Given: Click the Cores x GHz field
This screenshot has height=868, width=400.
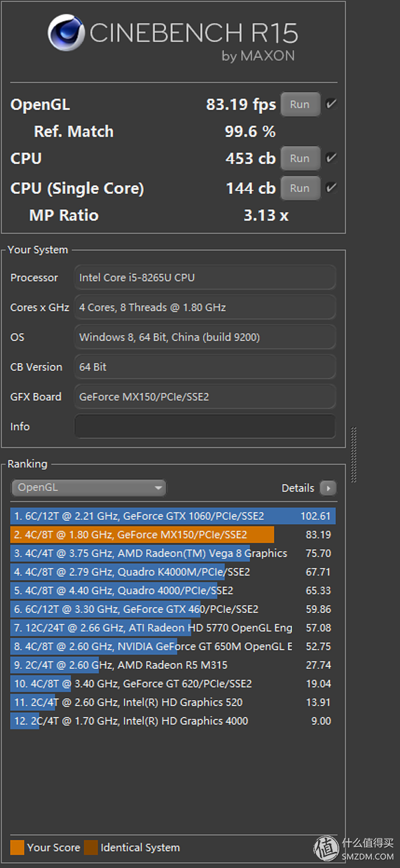Looking at the screenshot, I should click(205, 307).
